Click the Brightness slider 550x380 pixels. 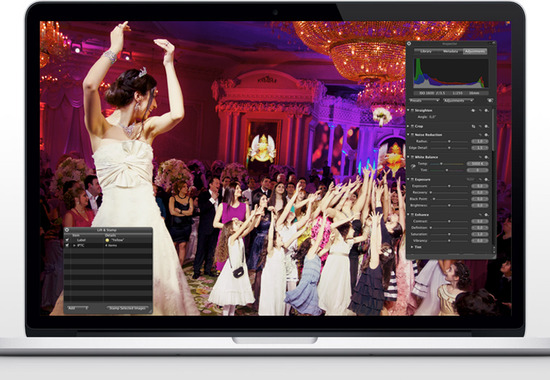(x=450, y=205)
